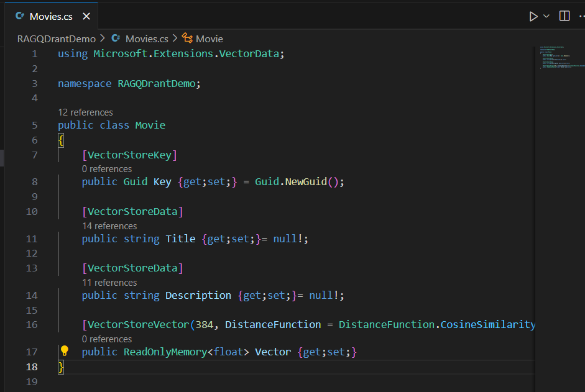The image size is (585, 392).
Task: Click on ReadOnlyMemory type in line 17
Action: tap(165, 352)
